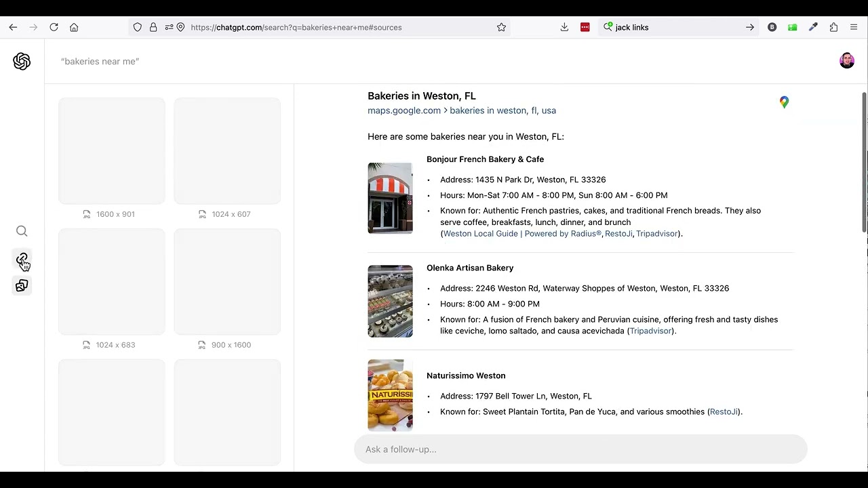Click the ChatGPT logo
The height and width of the screenshot is (488, 868).
pos(22,62)
